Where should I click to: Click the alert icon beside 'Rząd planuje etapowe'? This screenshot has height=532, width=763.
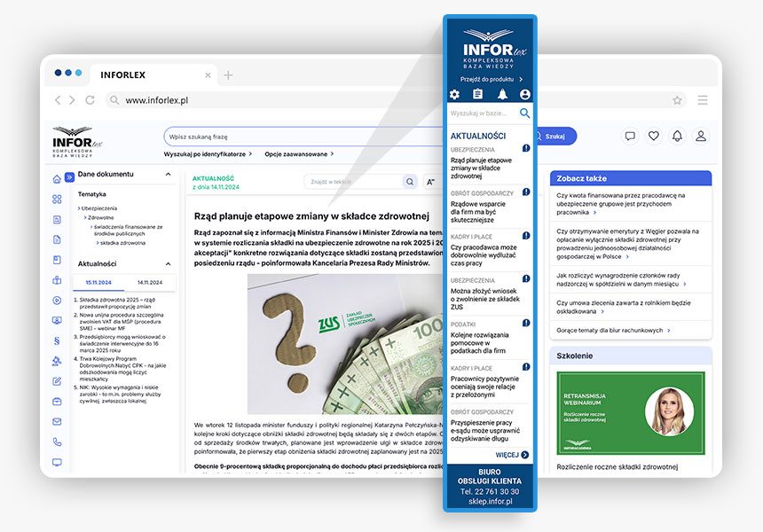[x=526, y=148]
